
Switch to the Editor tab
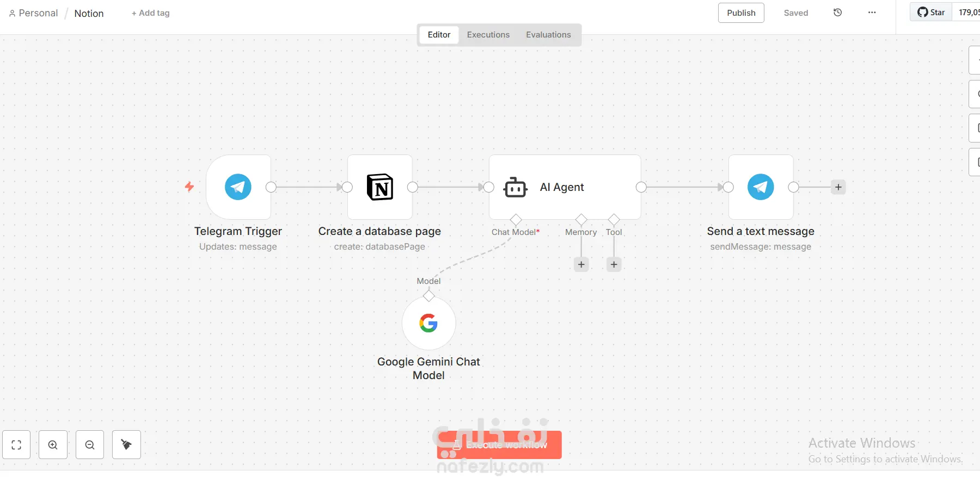coord(439,35)
